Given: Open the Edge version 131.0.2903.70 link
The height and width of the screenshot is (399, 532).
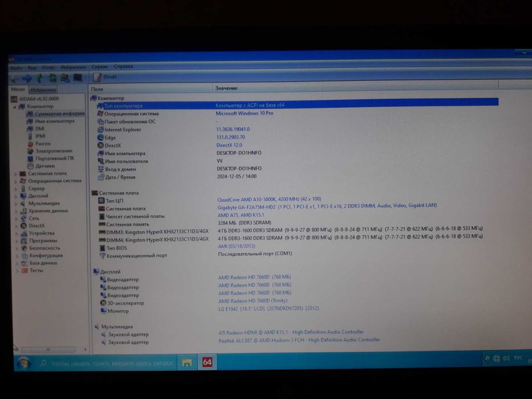Looking at the screenshot, I should [230, 137].
